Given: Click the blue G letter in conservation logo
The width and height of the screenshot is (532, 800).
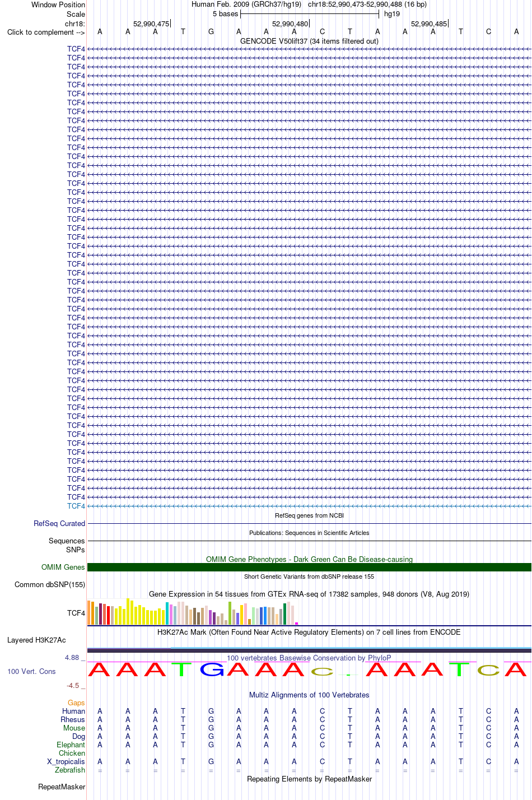Looking at the screenshot, I should (x=211, y=669).
